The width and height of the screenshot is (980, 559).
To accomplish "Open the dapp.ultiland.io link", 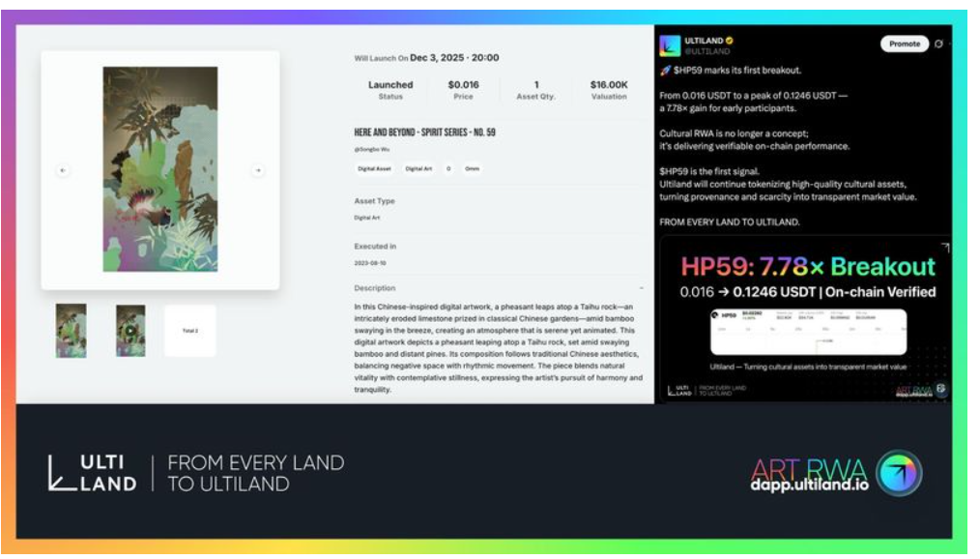I will click(810, 485).
